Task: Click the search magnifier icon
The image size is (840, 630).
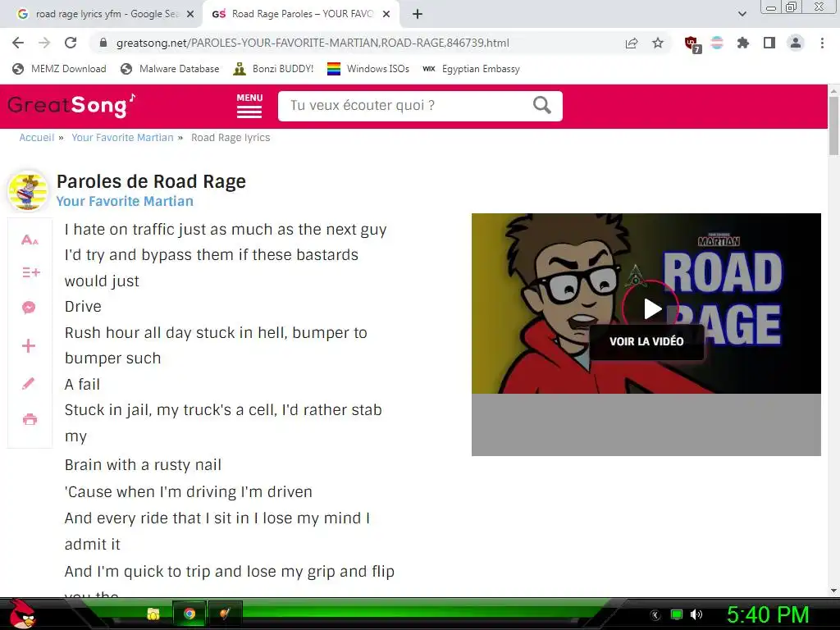Action: 542,105
